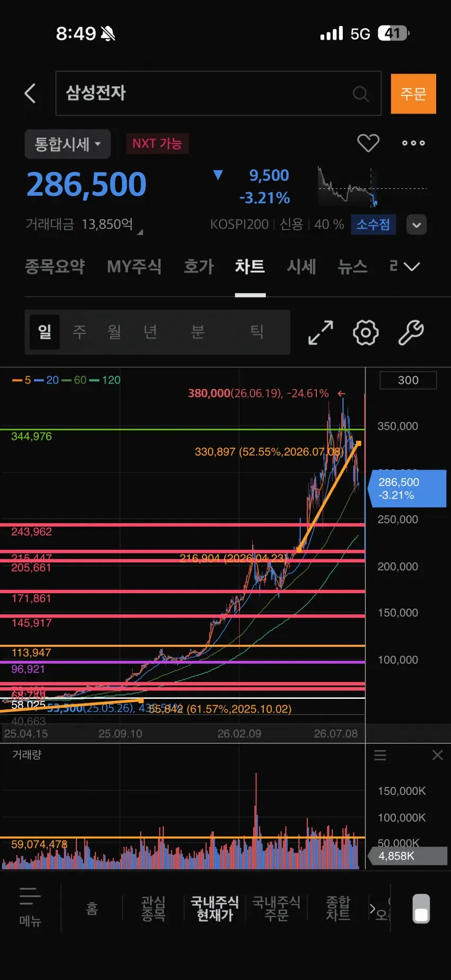The width and height of the screenshot is (451, 980).
Task: Switch to the 시세 tab
Action: (x=301, y=266)
